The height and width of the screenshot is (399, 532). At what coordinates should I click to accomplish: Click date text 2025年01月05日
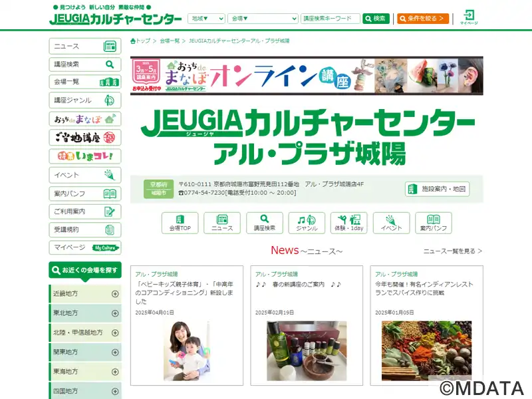coord(394,313)
